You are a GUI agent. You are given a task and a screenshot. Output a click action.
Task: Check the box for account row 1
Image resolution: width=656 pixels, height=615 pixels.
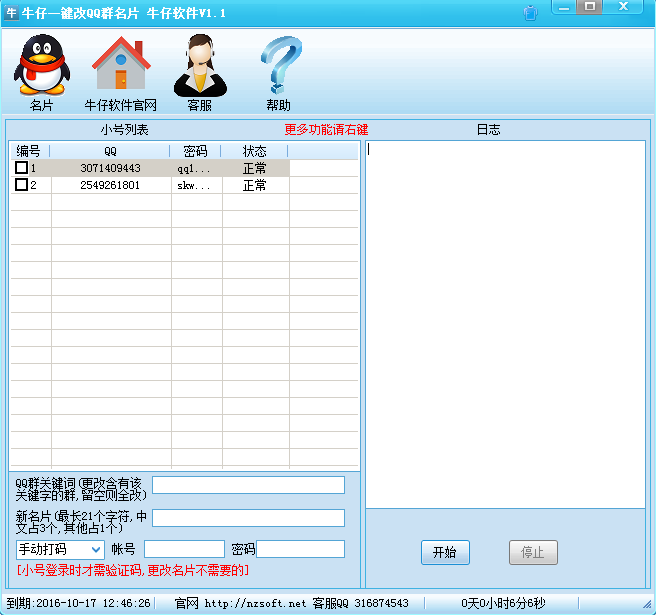click(x=21, y=168)
